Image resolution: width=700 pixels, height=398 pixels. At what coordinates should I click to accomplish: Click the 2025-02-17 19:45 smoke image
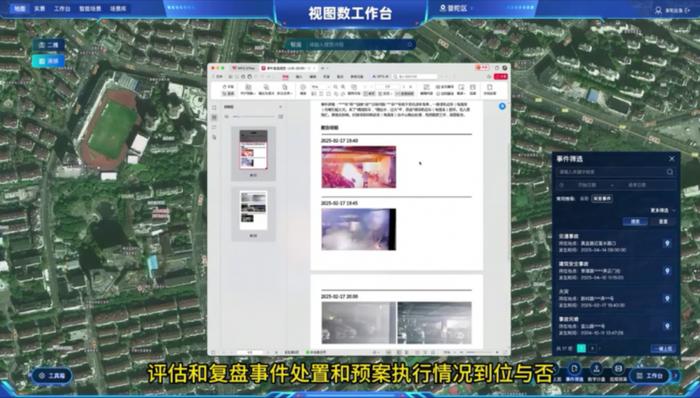coord(358,229)
